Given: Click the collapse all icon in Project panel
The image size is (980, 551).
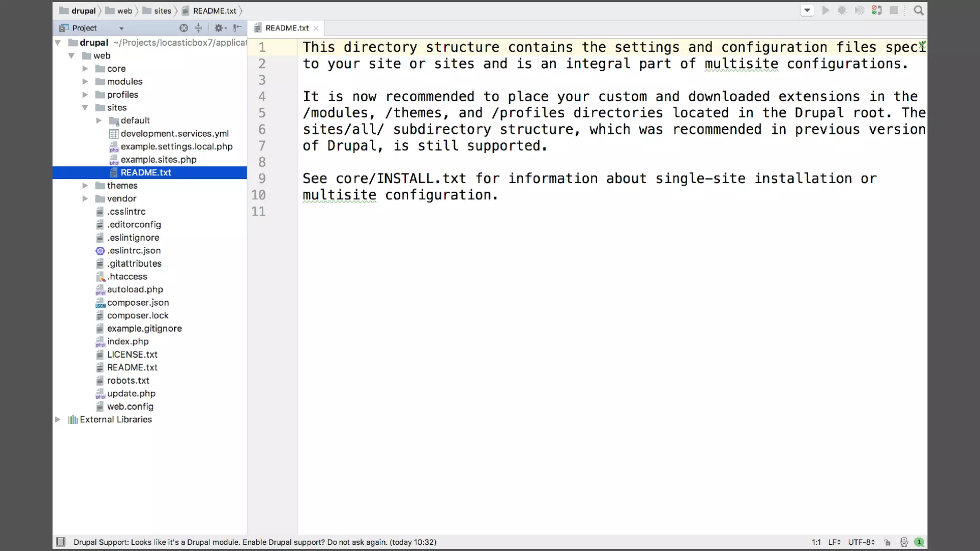Looking at the screenshot, I should (x=199, y=28).
